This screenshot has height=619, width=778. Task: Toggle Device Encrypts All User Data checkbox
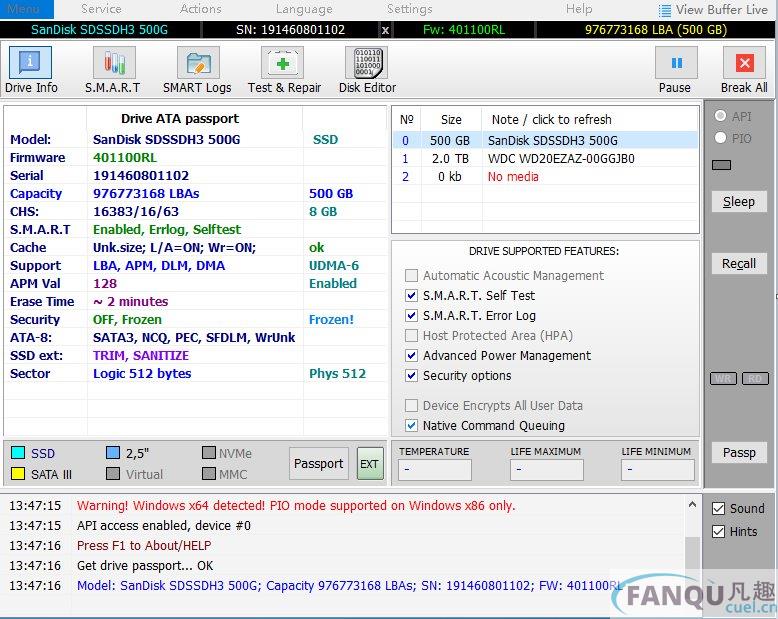pos(411,406)
